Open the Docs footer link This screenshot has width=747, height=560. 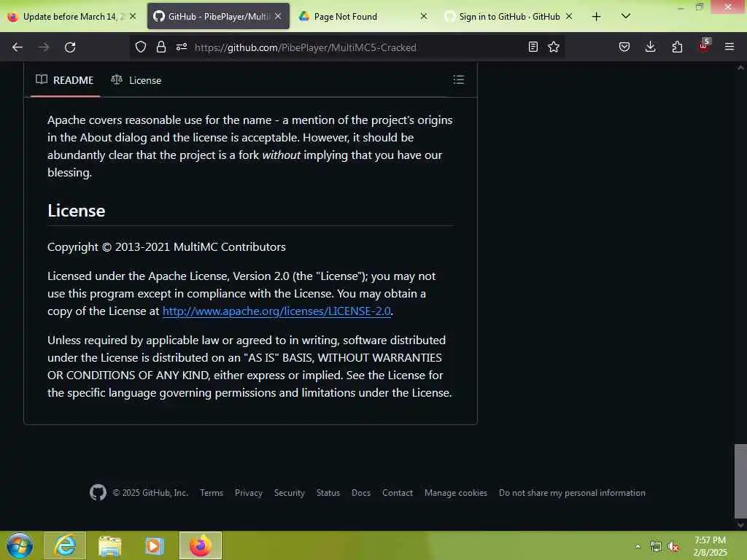click(361, 493)
